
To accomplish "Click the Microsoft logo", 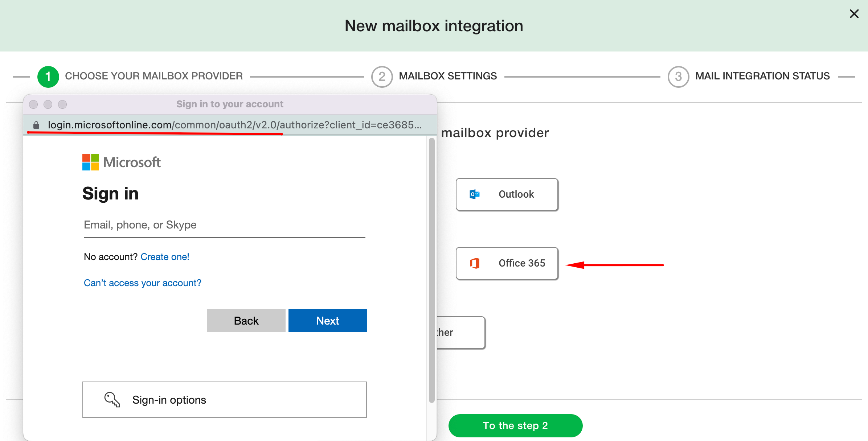I will 90,162.
